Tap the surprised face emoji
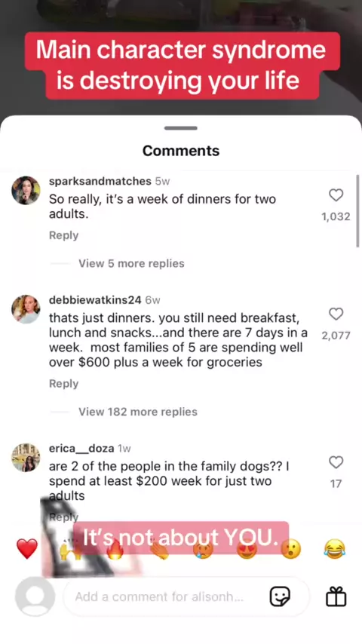The image size is (362, 644). 291,549
